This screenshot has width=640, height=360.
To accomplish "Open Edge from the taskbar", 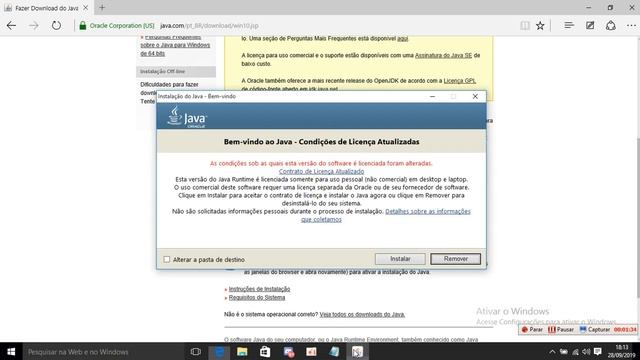I will point(219,351).
